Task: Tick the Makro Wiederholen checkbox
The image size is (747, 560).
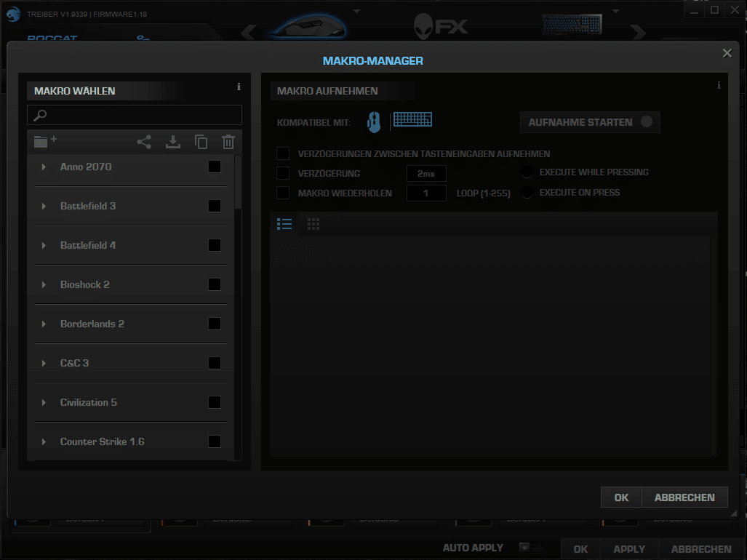Action: pyautogui.click(x=283, y=193)
